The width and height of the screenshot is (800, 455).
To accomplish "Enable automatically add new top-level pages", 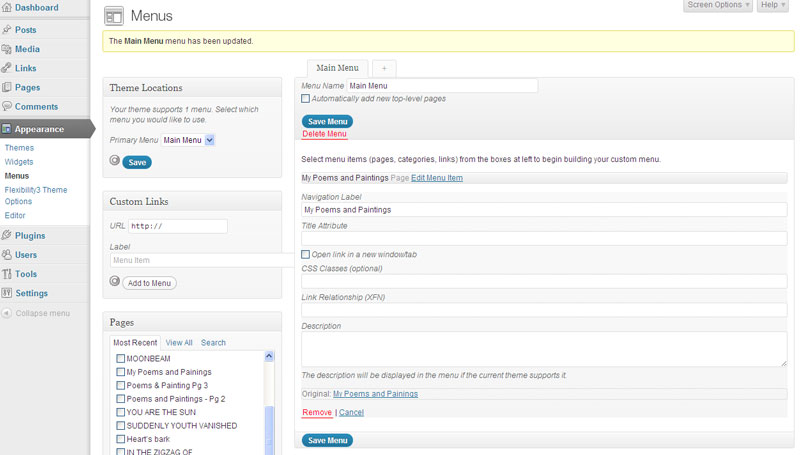I will (x=306, y=99).
